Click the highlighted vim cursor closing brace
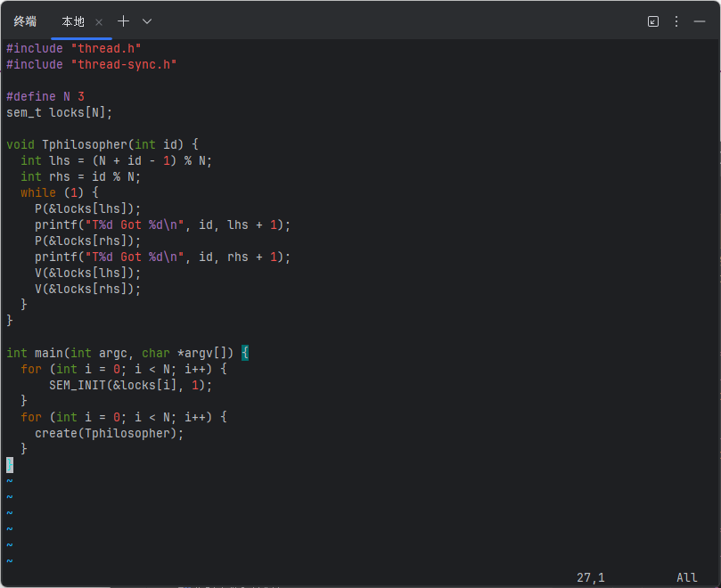721x588 pixels. click(10, 465)
